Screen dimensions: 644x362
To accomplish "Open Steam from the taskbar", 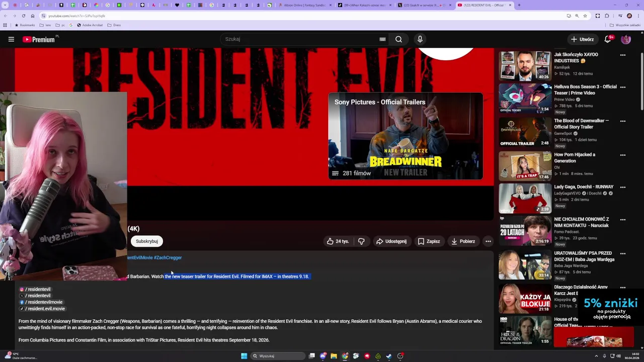I will point(389,356).
